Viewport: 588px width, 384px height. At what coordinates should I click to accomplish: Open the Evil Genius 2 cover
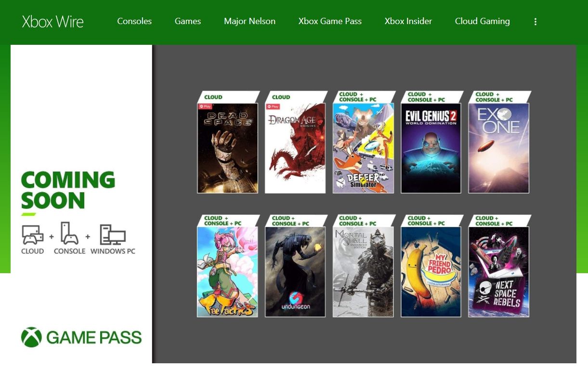click(431, 148)
